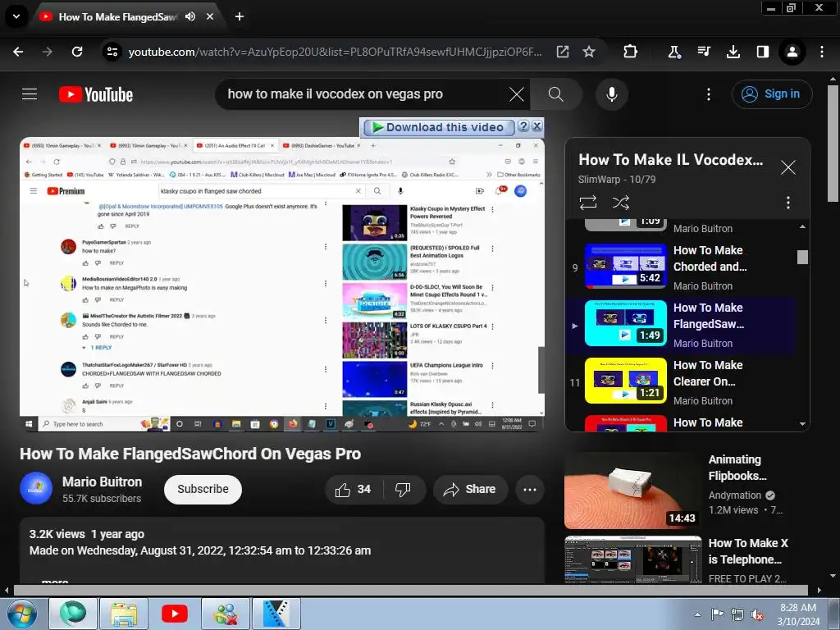The height and width of the screenshot is (630, 840).
Task: Open playlist options three-dot menu
Action: 787,203
